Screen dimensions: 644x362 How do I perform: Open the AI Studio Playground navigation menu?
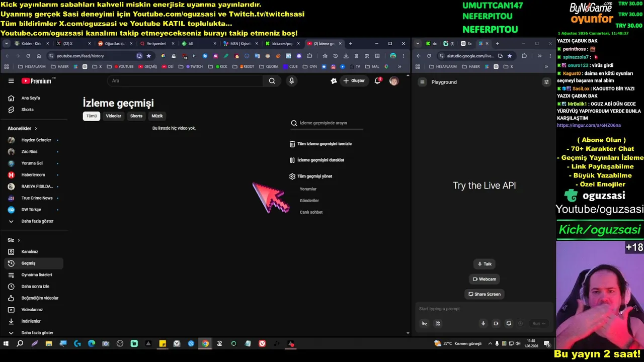coord(423,82)
